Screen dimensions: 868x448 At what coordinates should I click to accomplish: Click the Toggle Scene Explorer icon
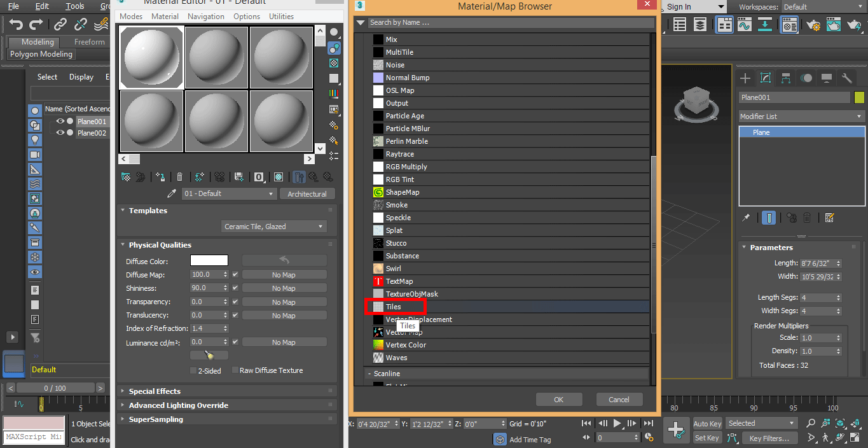[x=680, y=25]
